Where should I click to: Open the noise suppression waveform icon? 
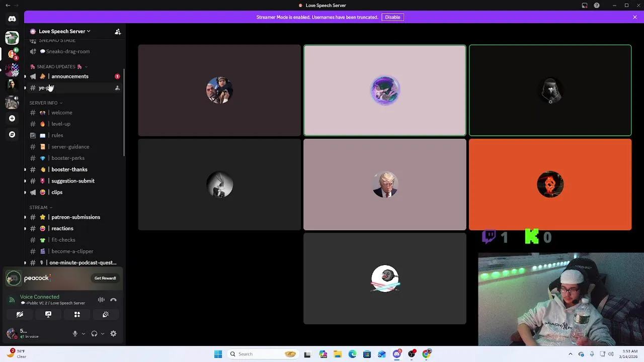(101, 300)
